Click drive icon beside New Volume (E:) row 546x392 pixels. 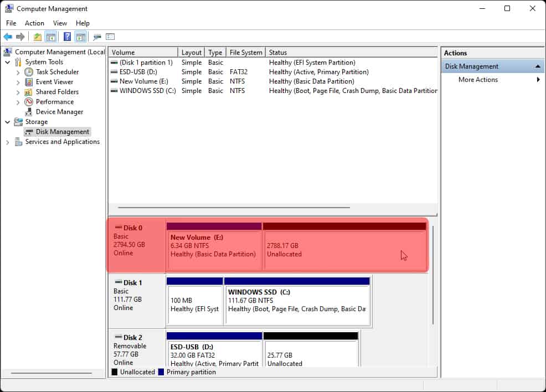point(114,81)
